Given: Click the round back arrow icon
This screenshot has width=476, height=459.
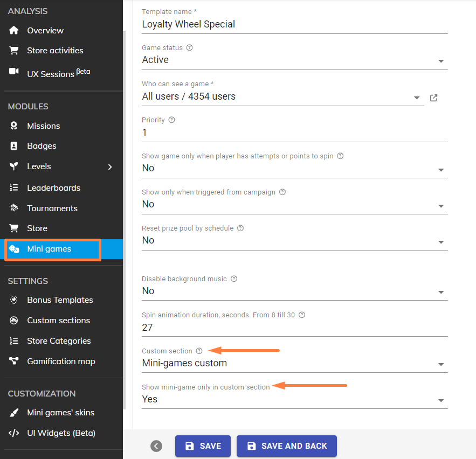Looking at the screenshot, I should coord(156,446).
